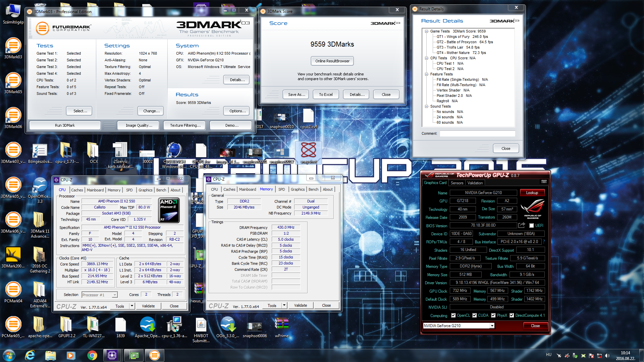
Task: Click the BIOS share/export arrow icon in GPU-Z
Action: click(x=522, y=225)
